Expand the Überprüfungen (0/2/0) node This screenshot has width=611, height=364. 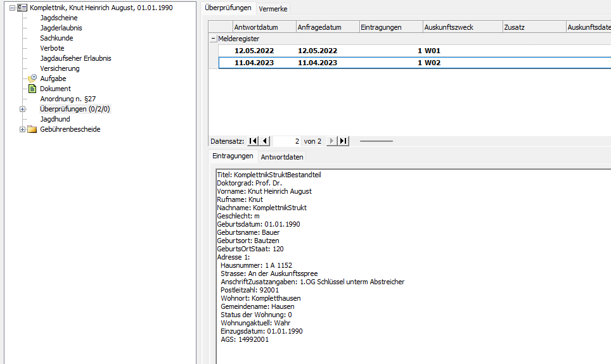[23, 109]
